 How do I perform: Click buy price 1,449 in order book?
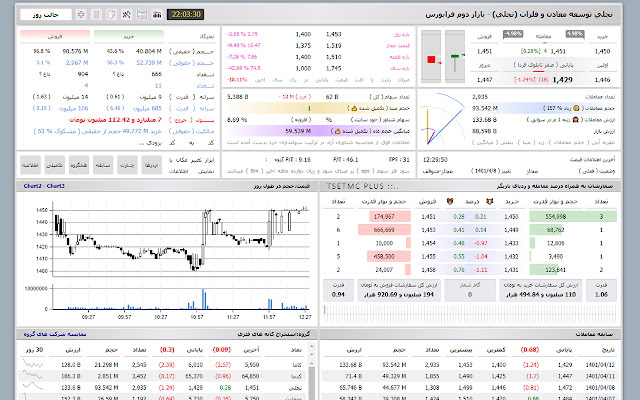pyautogui.click(x=511, y=230)
